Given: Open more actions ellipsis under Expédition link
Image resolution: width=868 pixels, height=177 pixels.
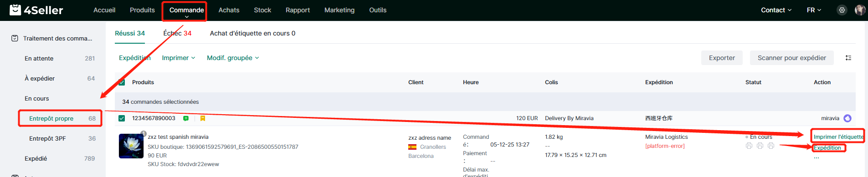Looking at the screenshot, I should 817,157.
